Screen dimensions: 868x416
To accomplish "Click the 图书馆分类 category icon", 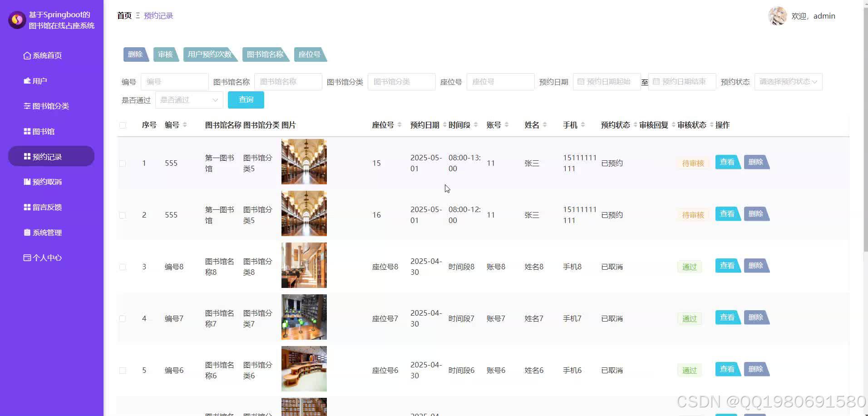I will coord(27,106).
